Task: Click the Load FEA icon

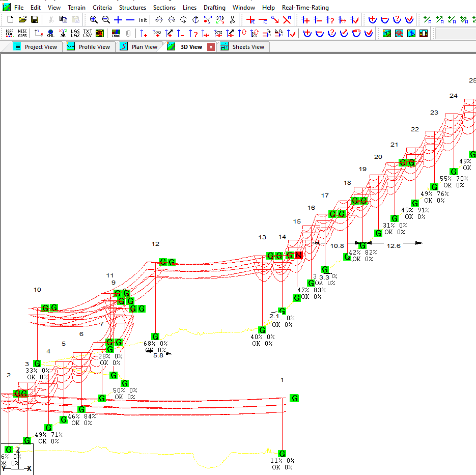Action: [10, 34]
